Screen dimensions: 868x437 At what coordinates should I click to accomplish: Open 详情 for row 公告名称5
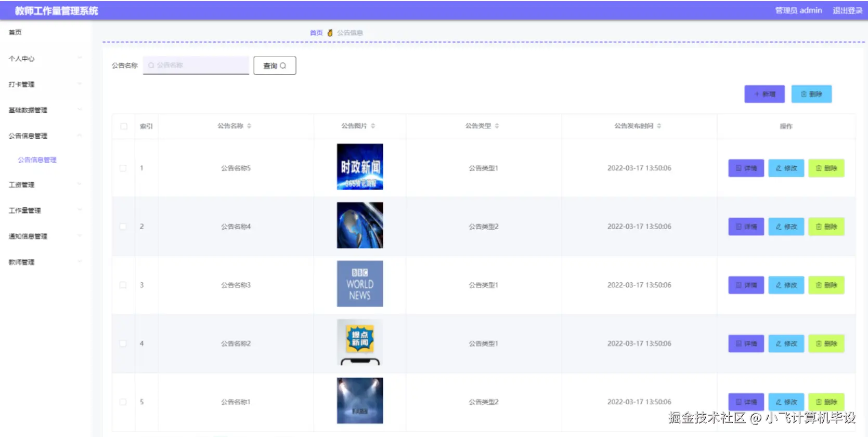point(746,168)
